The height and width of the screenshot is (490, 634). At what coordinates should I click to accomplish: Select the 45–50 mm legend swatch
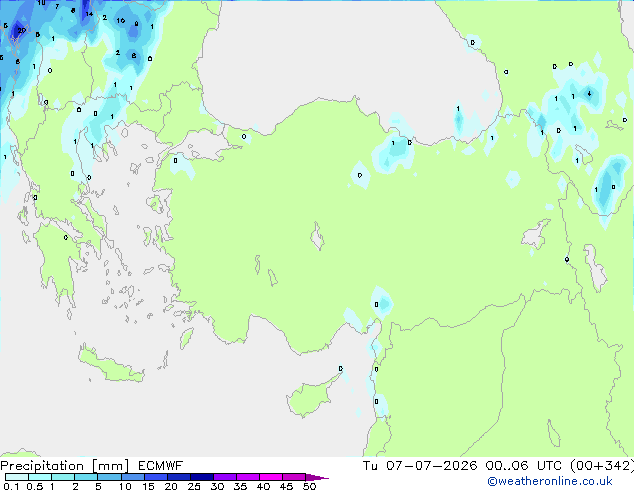[x=294, y=477]
